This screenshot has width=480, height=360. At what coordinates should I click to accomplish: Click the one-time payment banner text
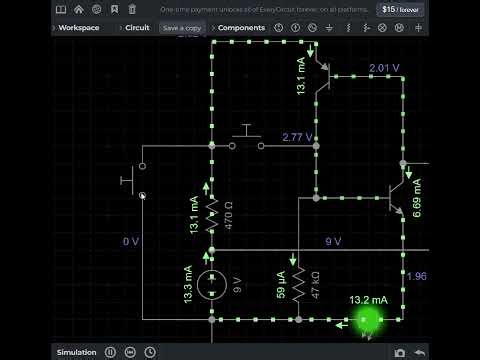[x=264, y=10]
